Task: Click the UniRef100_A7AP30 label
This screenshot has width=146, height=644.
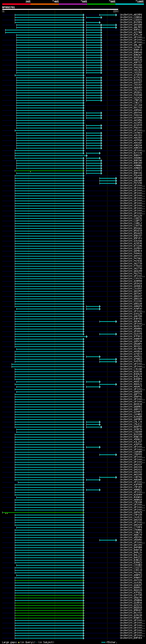Action: pos(131,309)
